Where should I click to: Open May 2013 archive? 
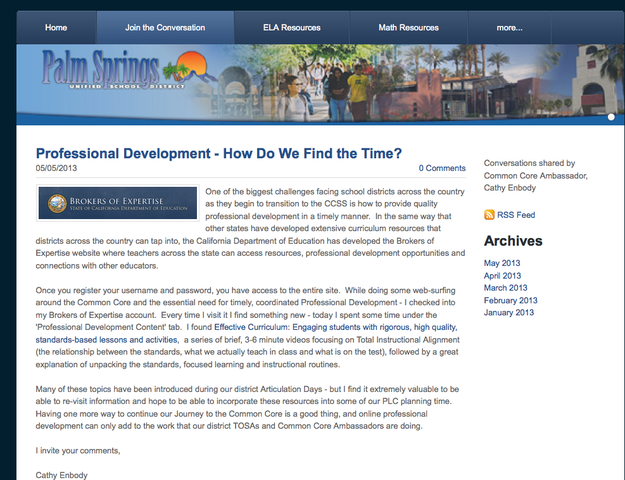coord(502,263)
